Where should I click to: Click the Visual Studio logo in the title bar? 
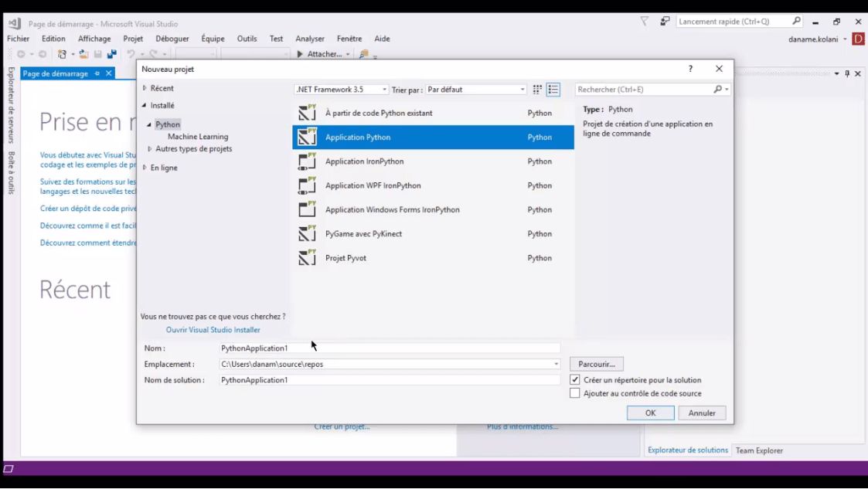15,23
